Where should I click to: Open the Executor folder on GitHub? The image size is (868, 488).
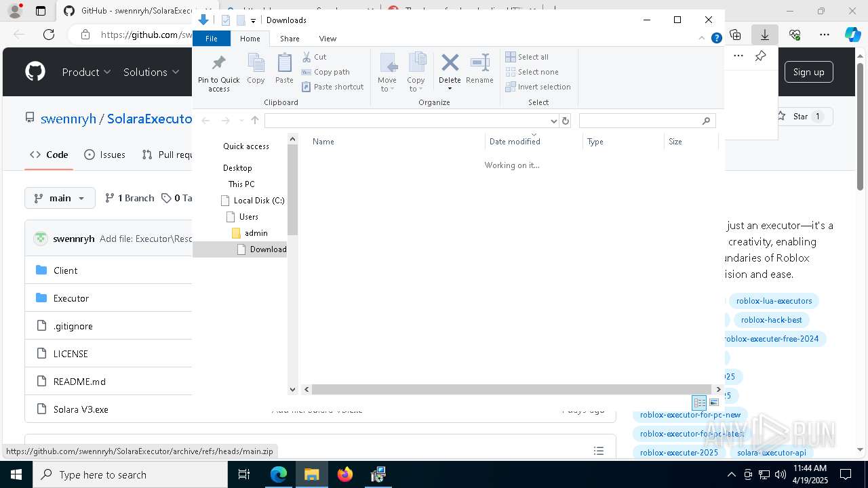pos(71,298)
